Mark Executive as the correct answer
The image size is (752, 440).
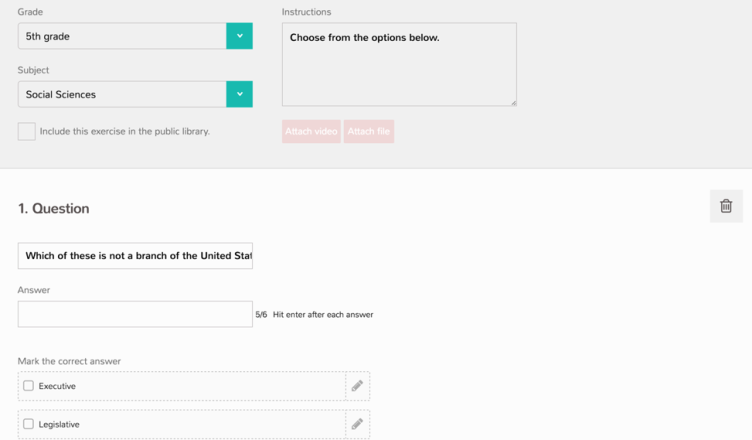coord(28,386)
